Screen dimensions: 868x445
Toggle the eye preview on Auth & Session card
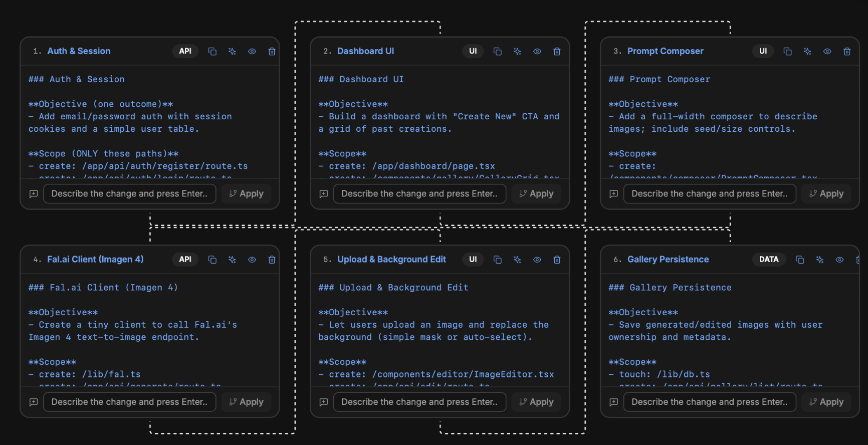[x=252, y=52]
